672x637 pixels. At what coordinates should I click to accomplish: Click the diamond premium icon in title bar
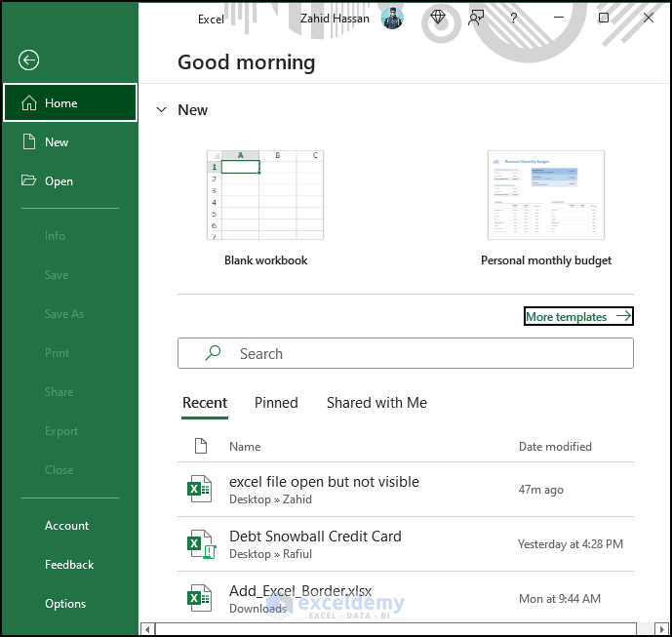tap(438, 18)
